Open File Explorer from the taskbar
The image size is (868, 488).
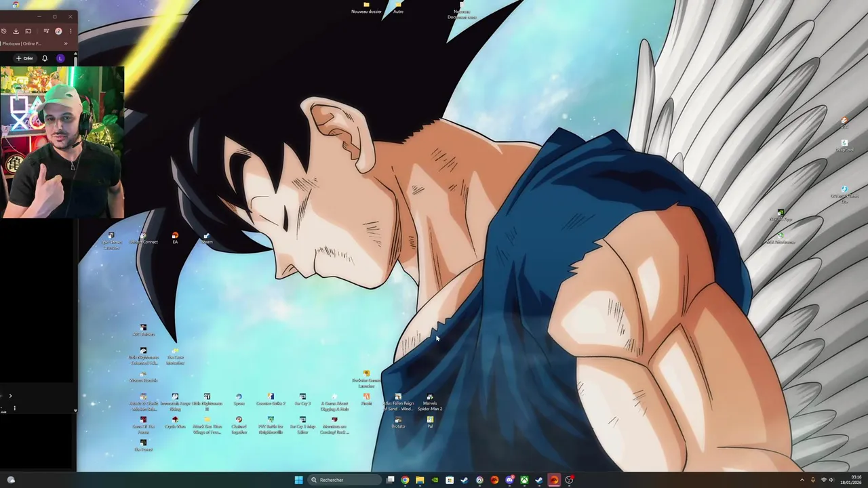tap(420, 480)
